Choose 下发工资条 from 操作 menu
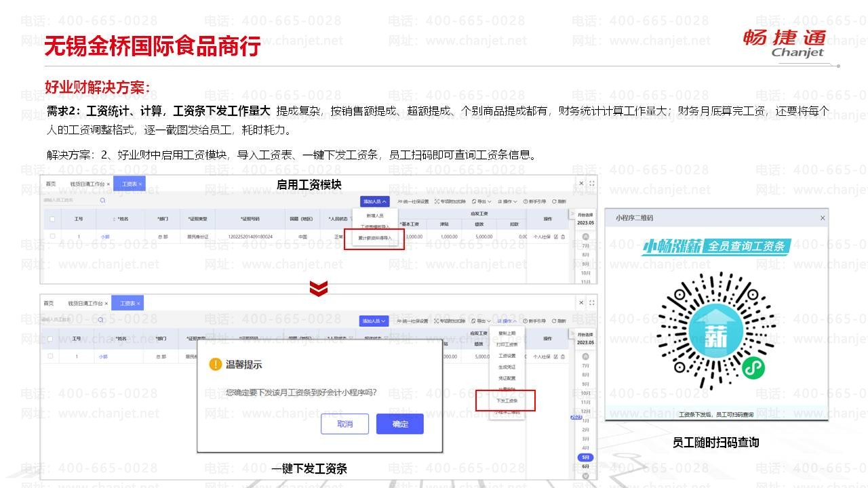Viewport: 868px width, 488px height. pos(507,401)
